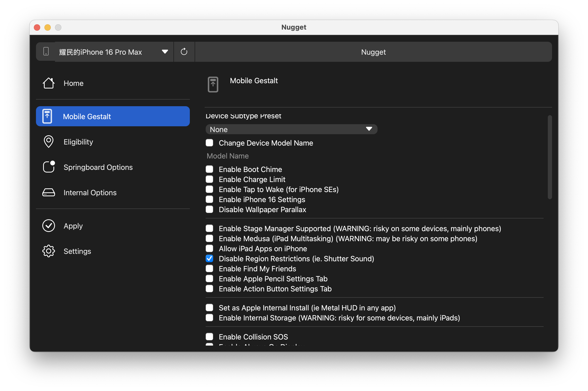The image size is (588, 391).
Task: Click Apply in the sidebar
Action: (113, 226)
